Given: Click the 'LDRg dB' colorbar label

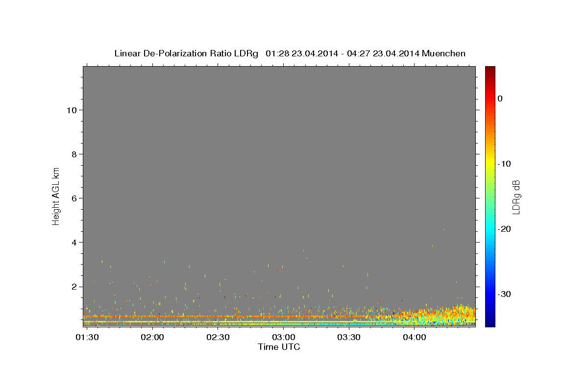Looking at the screenshot, I should (516, 197).
